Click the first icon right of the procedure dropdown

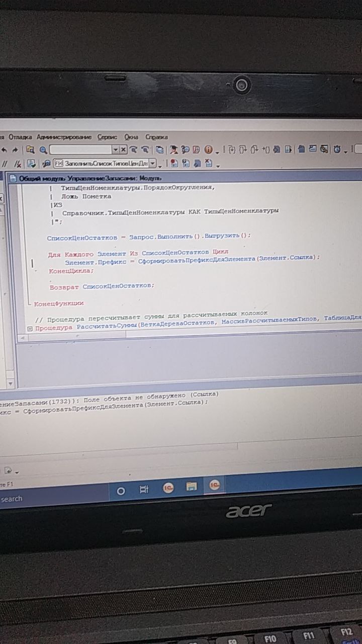click(x=174, y=164)
